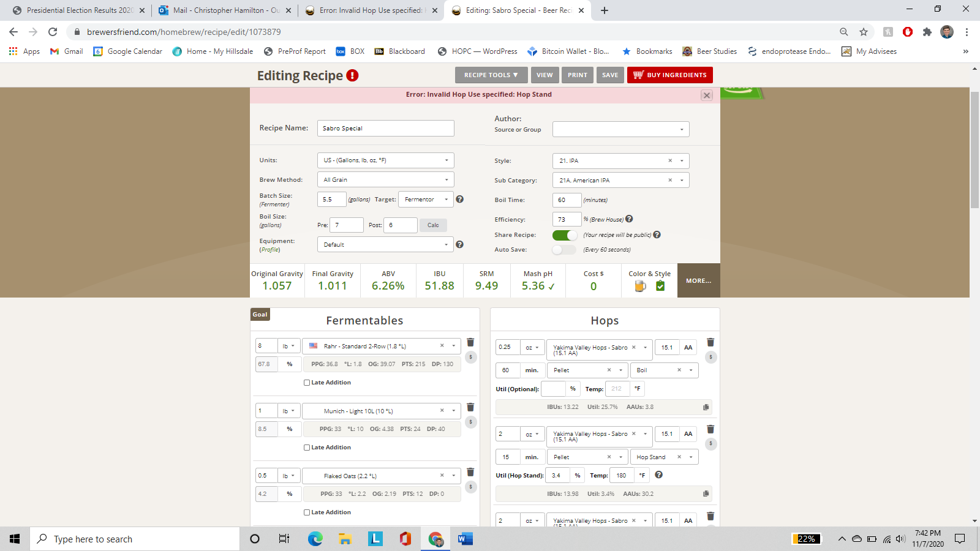The height and width of the screenshot is (551, 980).
Task: Click the Calc boil size button
Action: coord(433,225)
